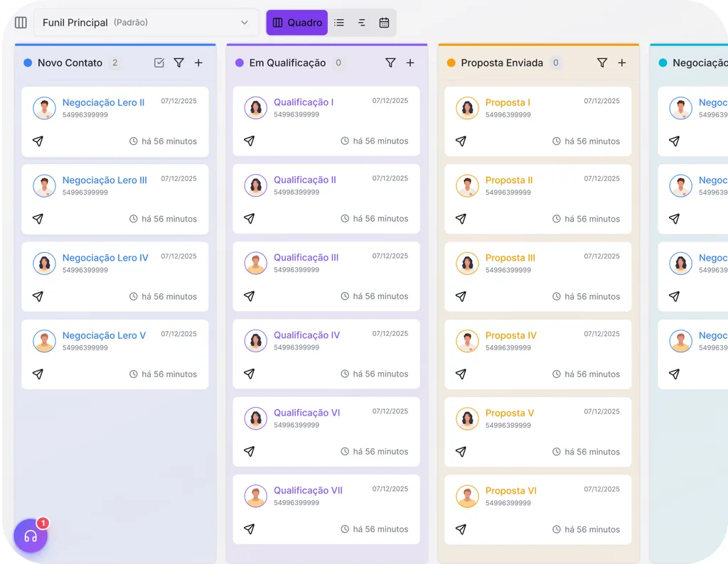Click the Qualificação IV card title

coord(306,335)
